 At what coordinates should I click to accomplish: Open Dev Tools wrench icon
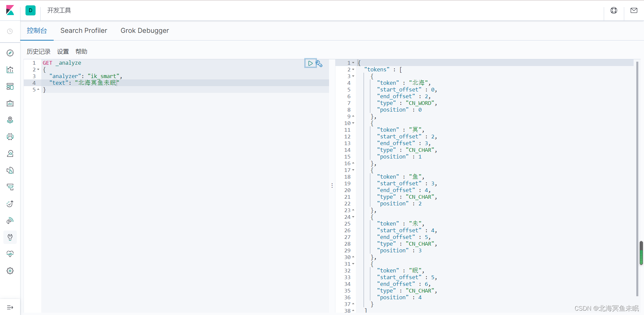pos(10,237)
